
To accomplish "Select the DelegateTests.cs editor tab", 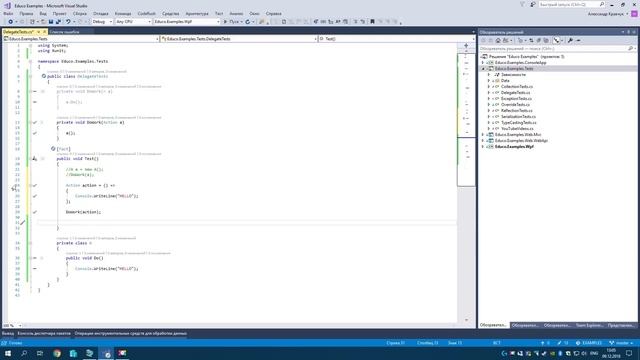I will (18, 32).
